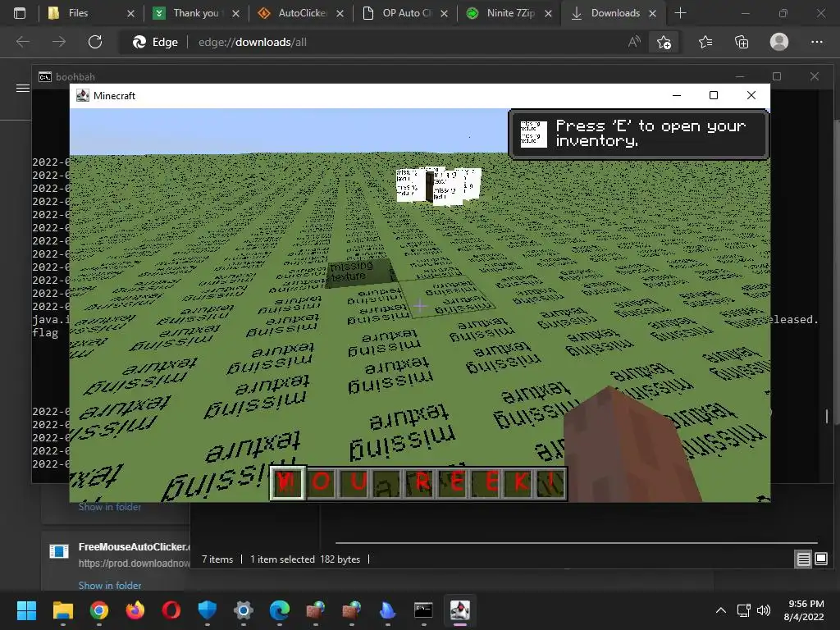Launch Firefox from taskbar
The width and height of the screenshot is (840, 630).
[135, 610]
